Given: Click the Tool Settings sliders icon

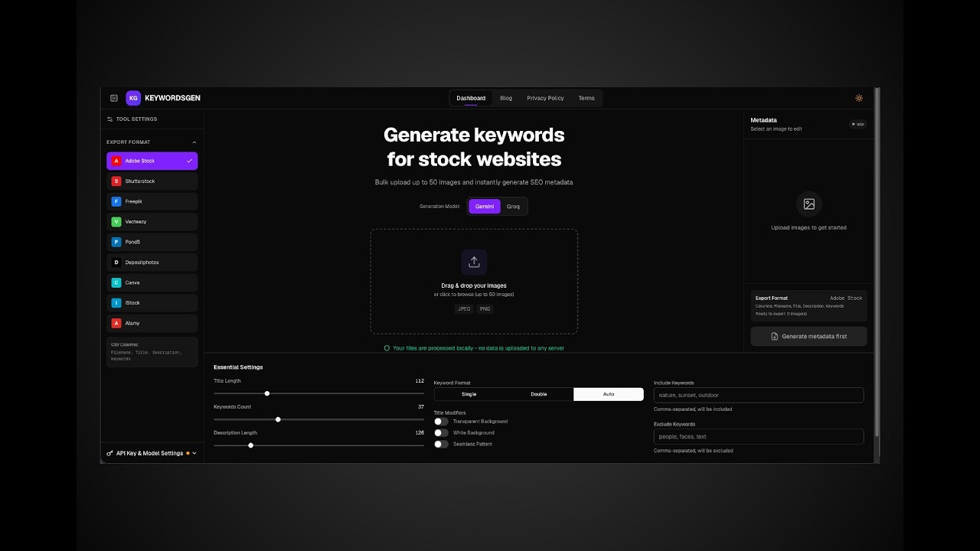Looking at the screenshot, I should (109, 119).
